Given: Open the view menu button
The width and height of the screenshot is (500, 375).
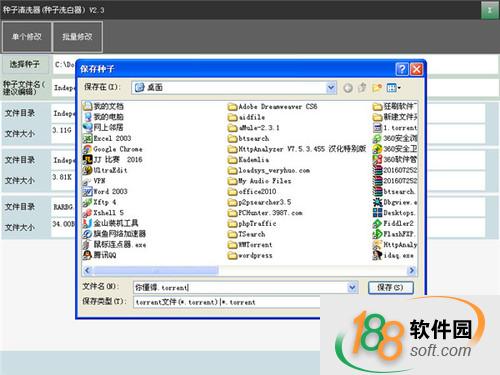Looking at the screenshot, I should tap(393, 88).
